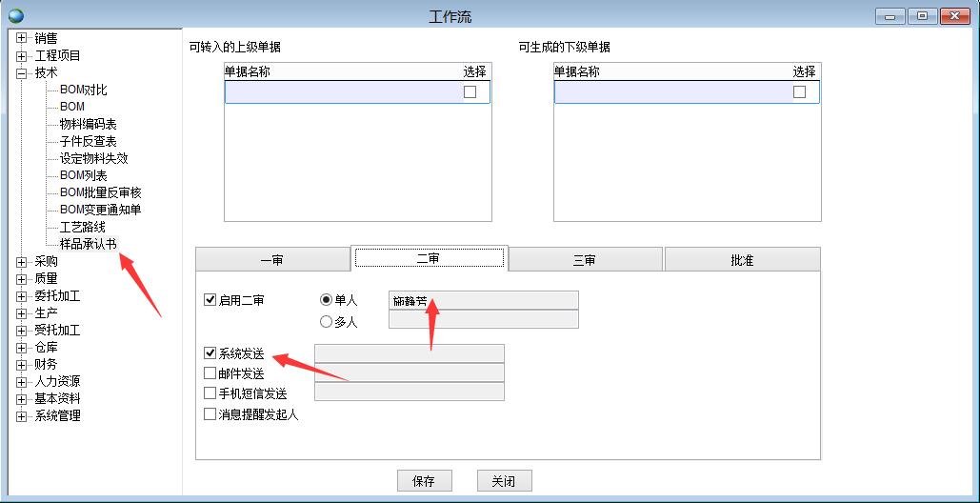Uncheck the 系统发送 checkbox
The width and height of the screenshot is (980, 503).
[210, 353]
